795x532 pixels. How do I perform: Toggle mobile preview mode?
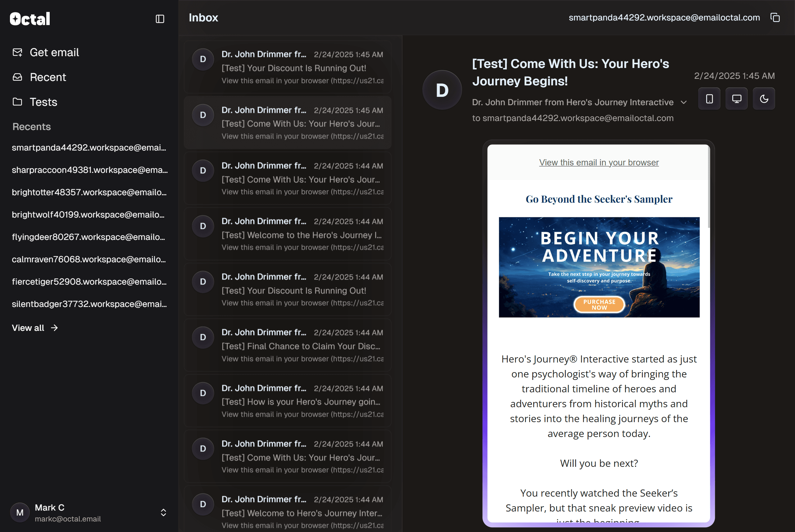point(709,98)
